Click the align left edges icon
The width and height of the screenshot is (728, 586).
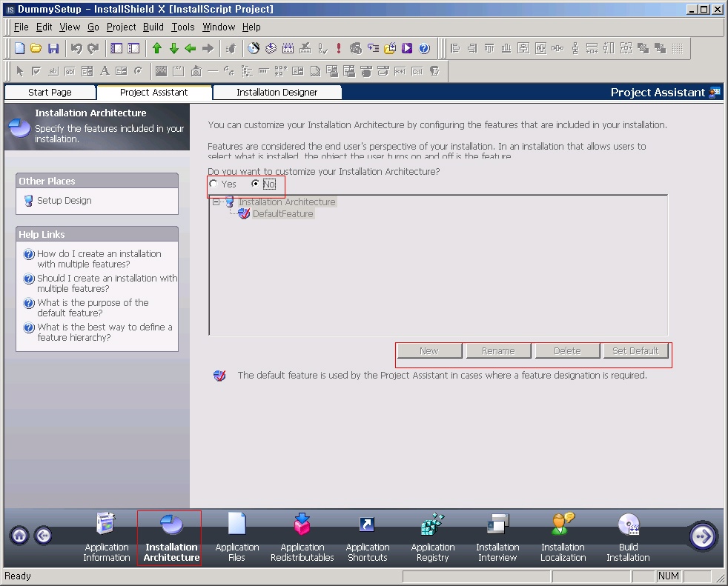click(x=455, y=48)
